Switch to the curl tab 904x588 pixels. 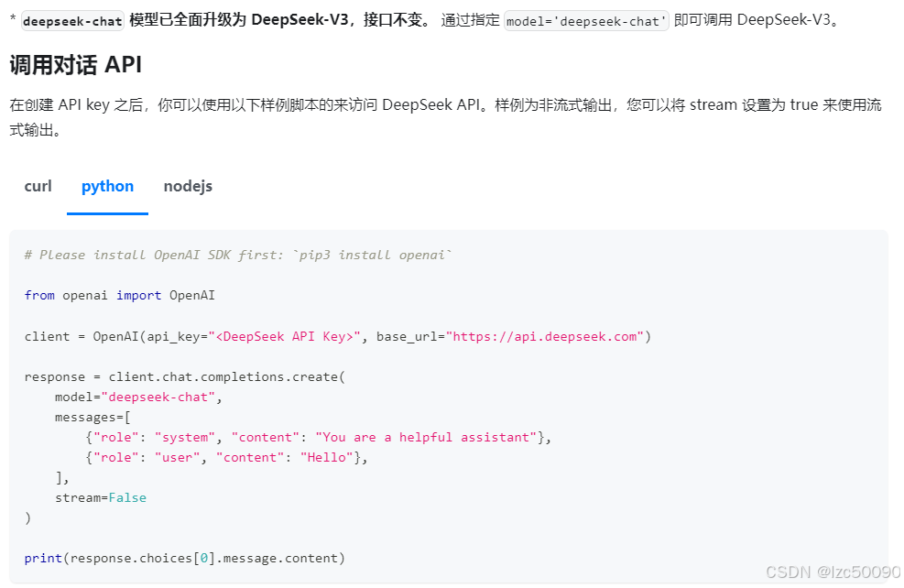click(38, 186)
